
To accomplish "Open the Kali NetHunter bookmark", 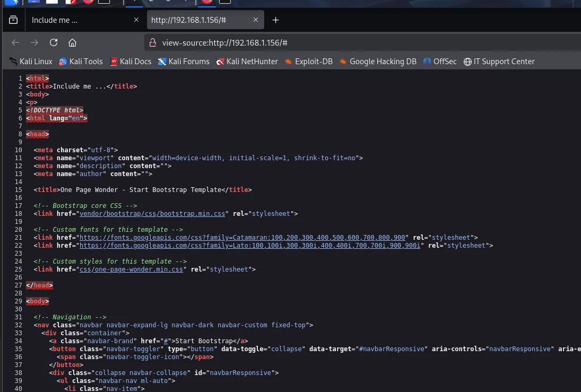I will [247, 62].
